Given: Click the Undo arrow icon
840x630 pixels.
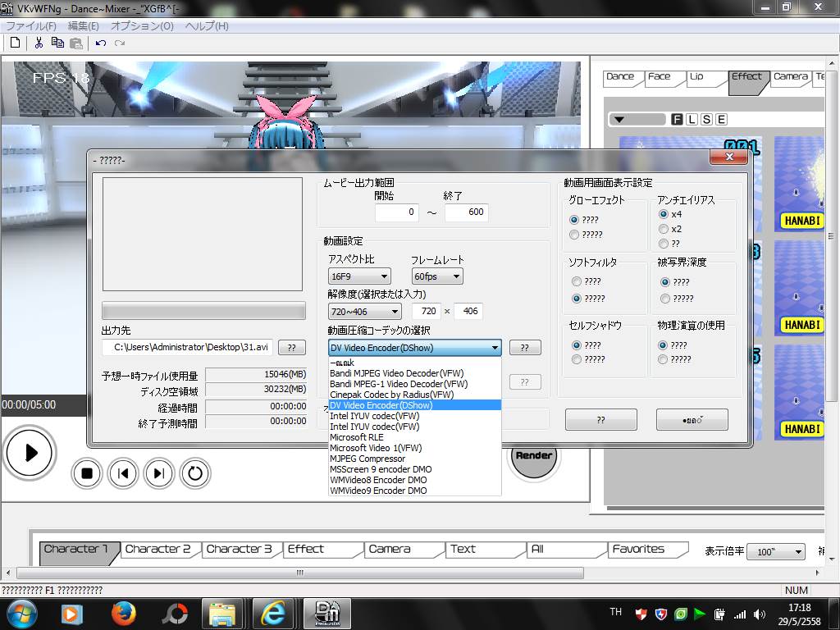Looking at the screenshot, I should pyautogui.click(x=101, y=43).
